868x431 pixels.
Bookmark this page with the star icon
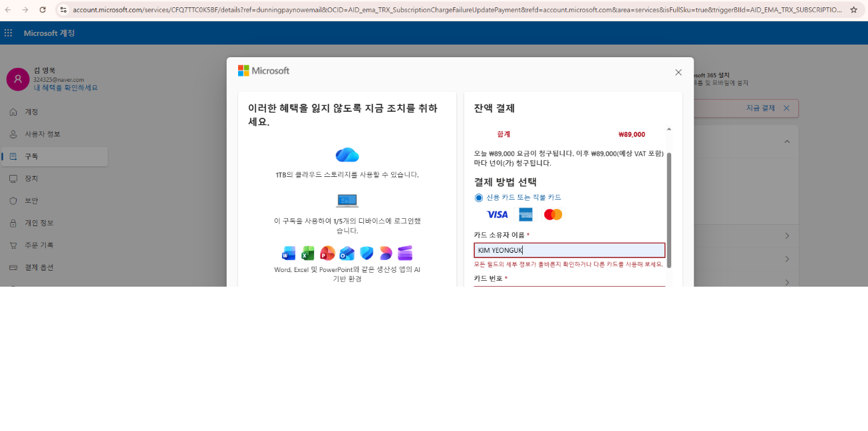point(854,10)
